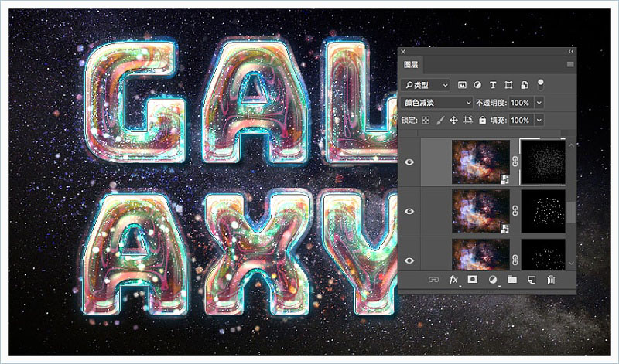This screenshot has height=364, width=619.
Task: Filter layers by smart object icon
Action: 525,85
